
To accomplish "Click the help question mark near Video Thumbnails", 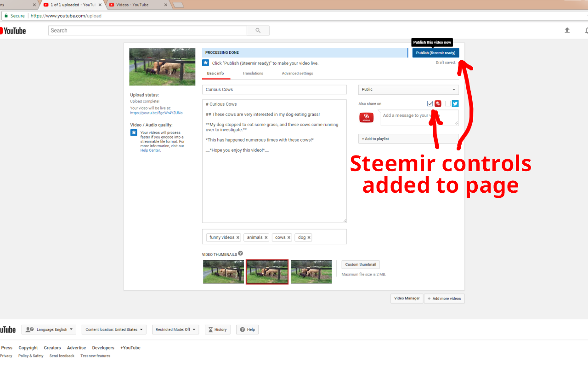I will [240, 253].
